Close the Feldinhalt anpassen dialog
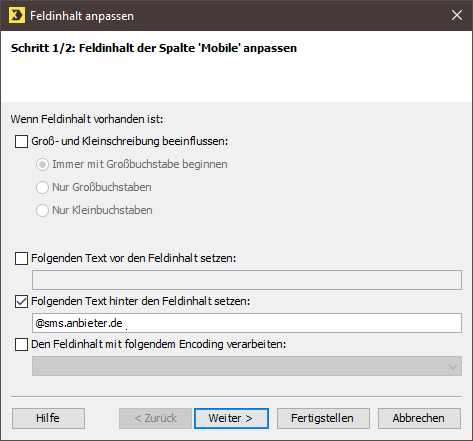This screenshot has width=473, height=441. [x=457, y=15]
